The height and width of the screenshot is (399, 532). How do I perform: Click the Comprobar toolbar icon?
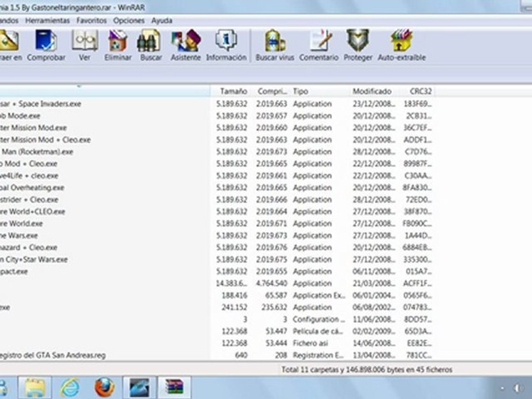pyautogui.click(x=46, y=41)
